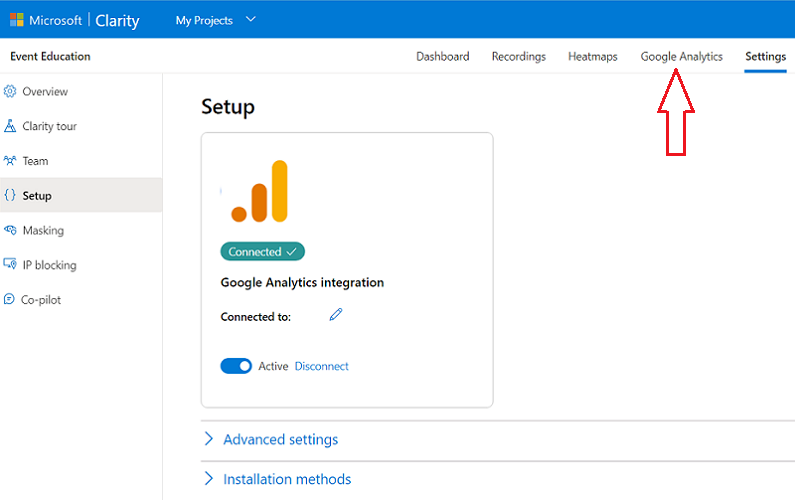Screen dimensions: 795x500
Task: Open IP blocking settings
Action: 50,265
